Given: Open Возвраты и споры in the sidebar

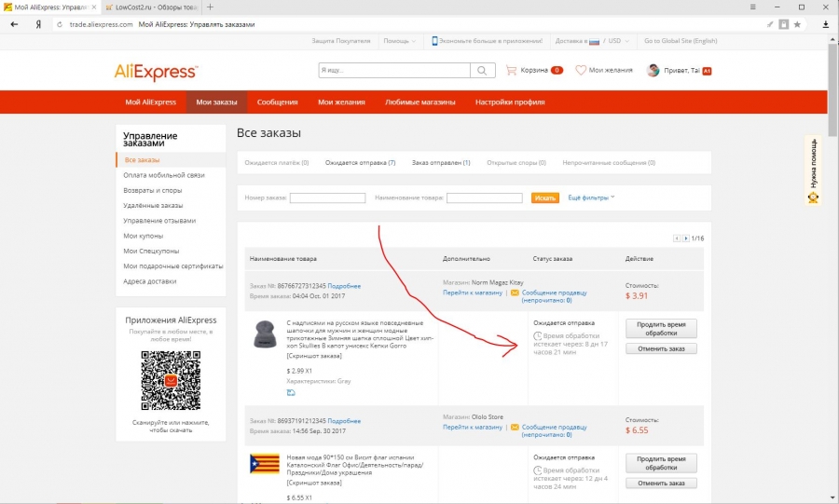Looking at the screenshot, I should (153, 191).
